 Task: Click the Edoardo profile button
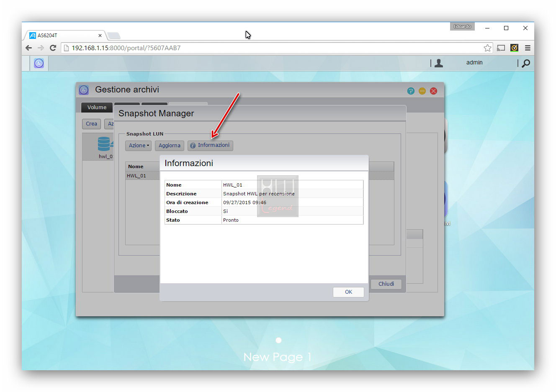462,27
